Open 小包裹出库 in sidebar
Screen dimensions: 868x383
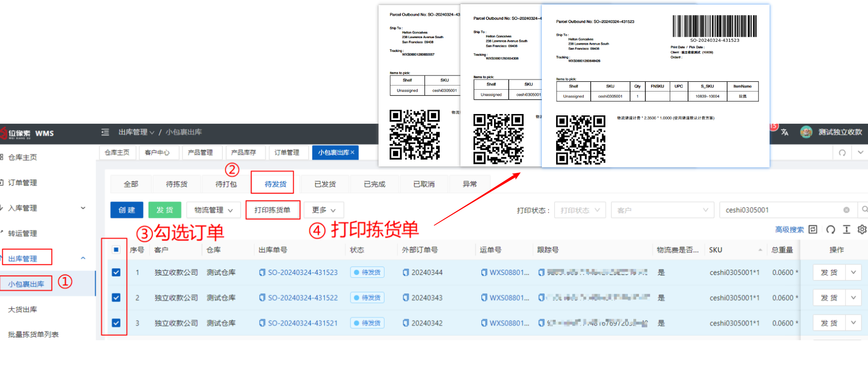tap(26, 284)
